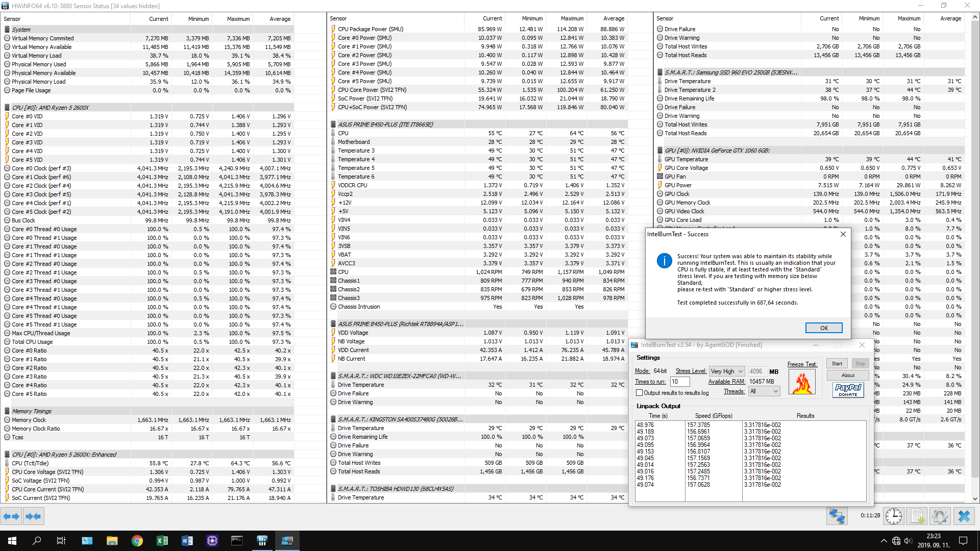This screenshot has width=980, height=551.
Task: Click the taskbar clock showing 23:23
Action: 933,541
